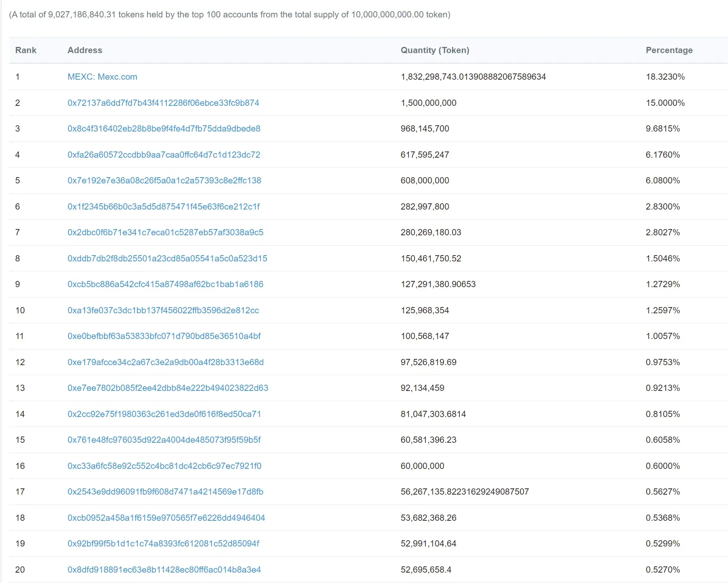Open the MEXC: Mexc.com holder link
The height and width of the screenshot is (583, 728).
point(102,77)
